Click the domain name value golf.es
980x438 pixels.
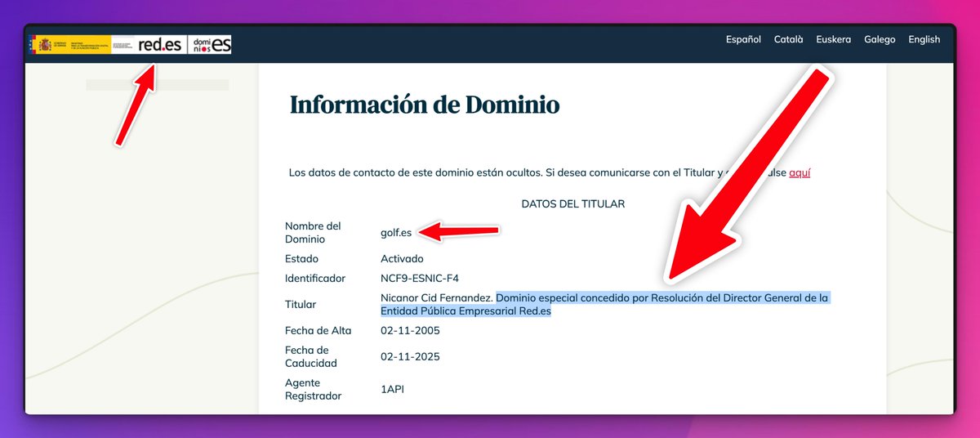[396, 233]
